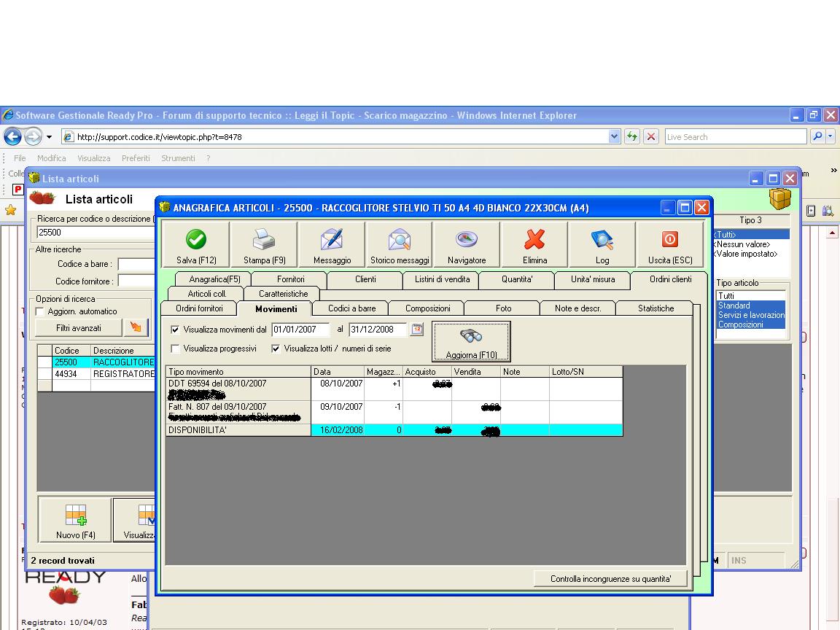
Task: Open the Quantita' tab
Action: pyautogui.click(x=517, y=279)
